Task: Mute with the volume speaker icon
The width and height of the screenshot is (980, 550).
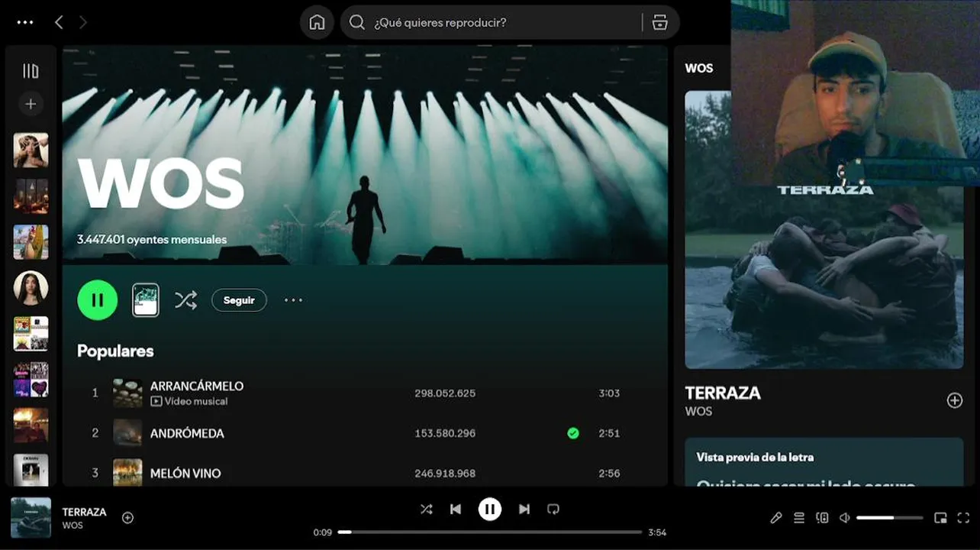Action: click(844, 518)
